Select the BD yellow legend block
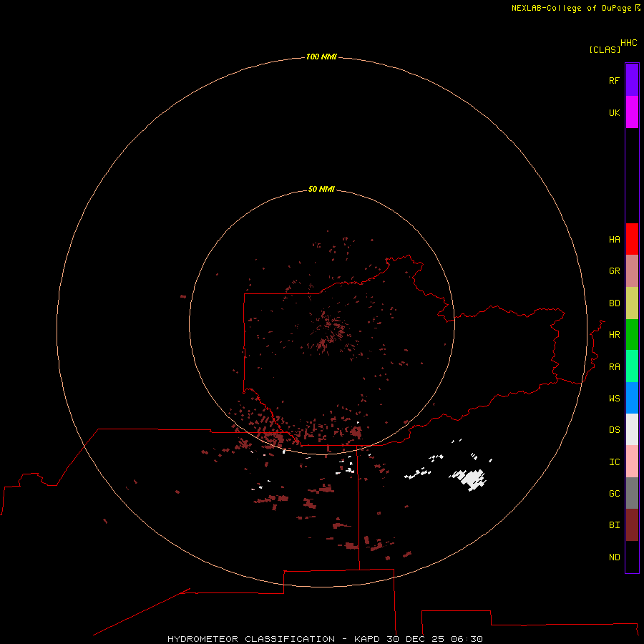Image resolution: width=644 pixels, height=644 pixels. tap(632, 303)
